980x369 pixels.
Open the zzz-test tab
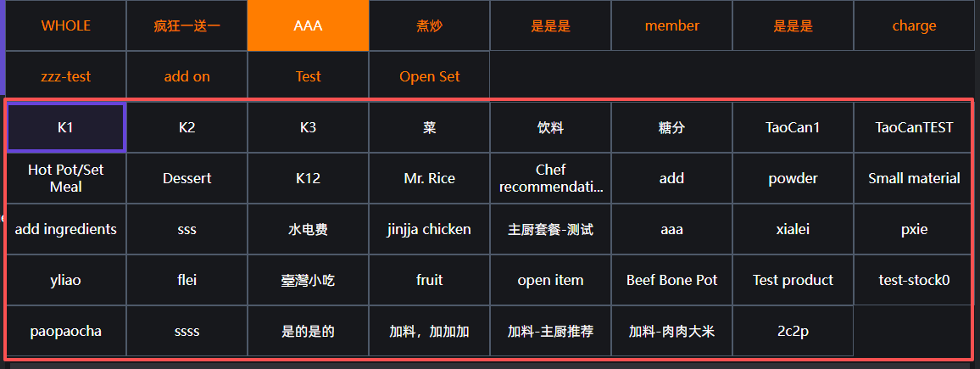(66, 76)
